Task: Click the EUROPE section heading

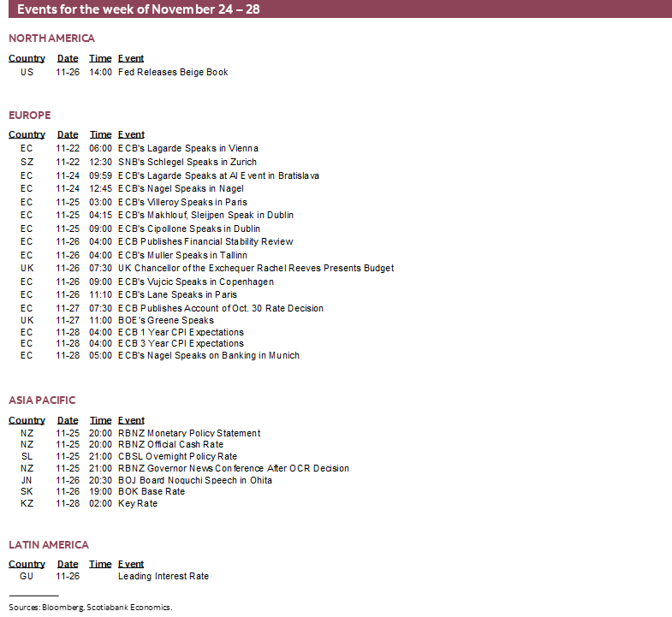Action: (x=30, y=115)
